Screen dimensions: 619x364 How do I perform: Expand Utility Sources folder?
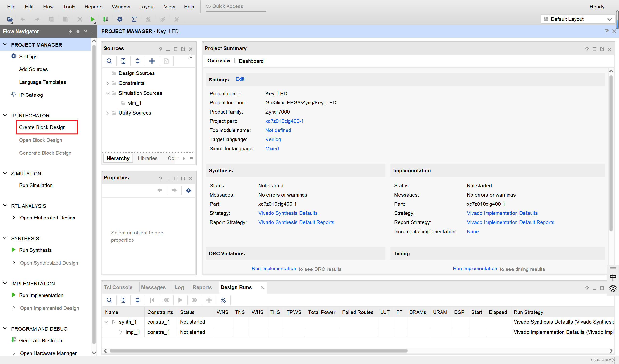(107, 113)
